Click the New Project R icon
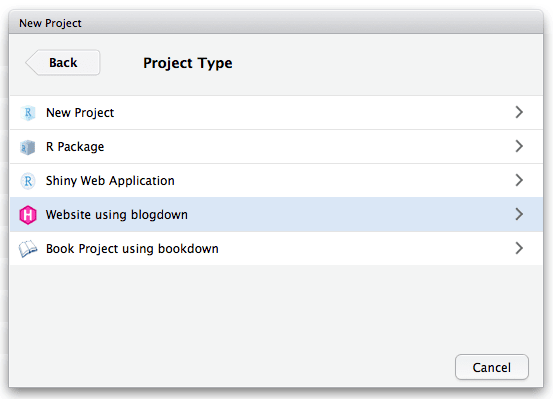This screenshot has width=553, height=399. (28, 113)
